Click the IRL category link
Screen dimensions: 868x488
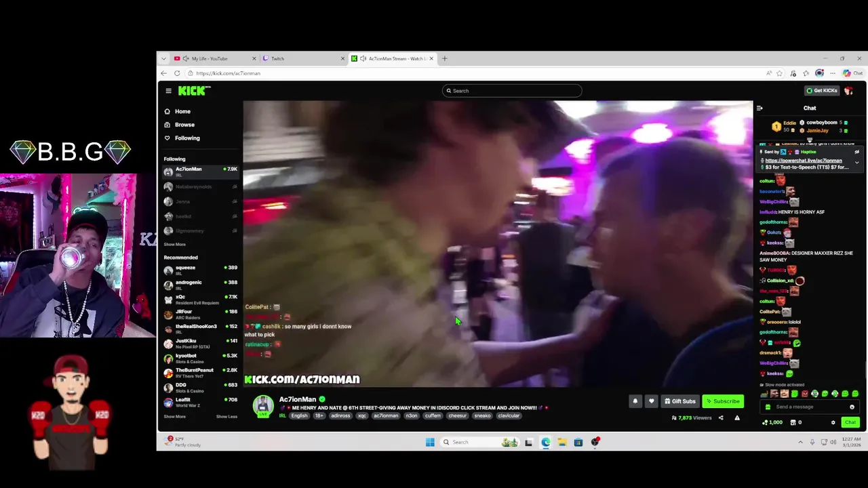coord(283,415)
